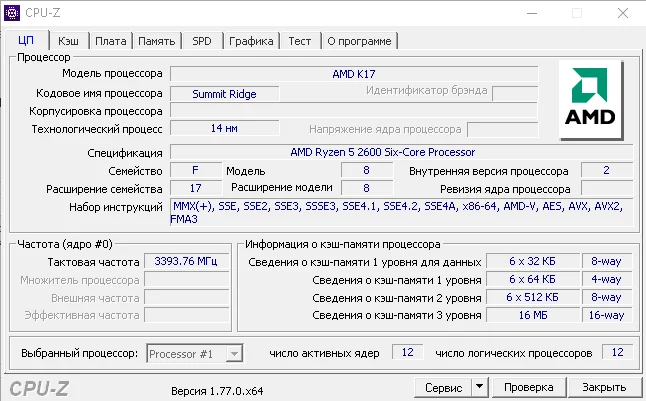The height and width of the screenshot is (401, 646).
Task: Click the Проверка button
Action: (529, 387)
